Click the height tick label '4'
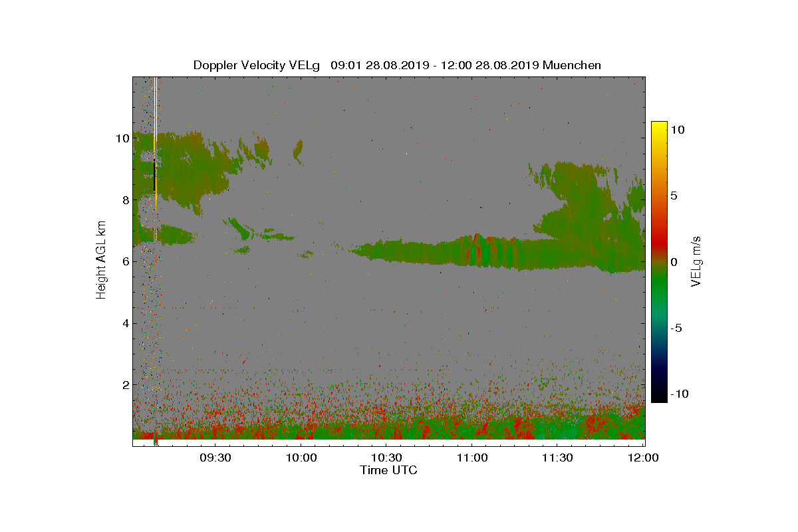The height and width of the screenshot is (532, 798). click(126, 324)
